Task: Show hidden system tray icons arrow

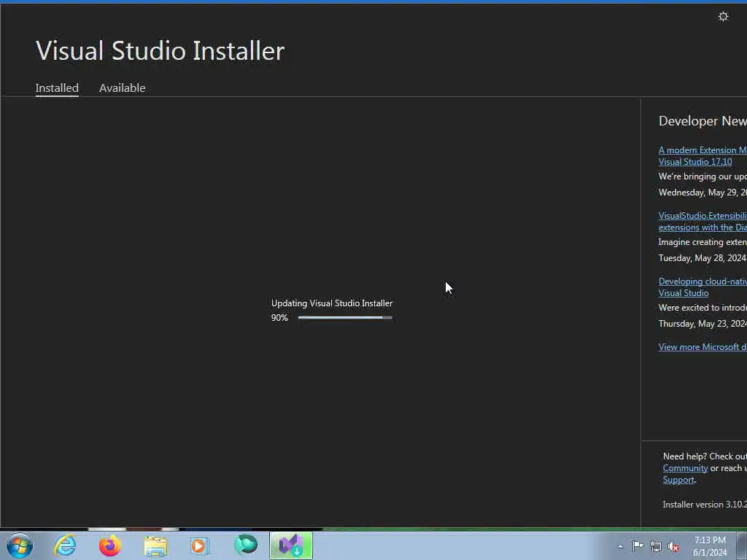Action: pyautogui.click(x=620, y=547)
